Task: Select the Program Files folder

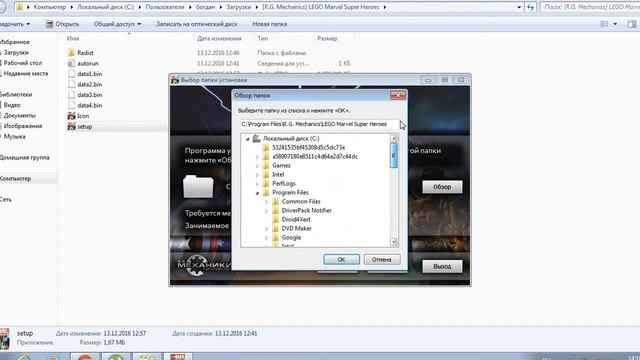Action: click(290, 192)
